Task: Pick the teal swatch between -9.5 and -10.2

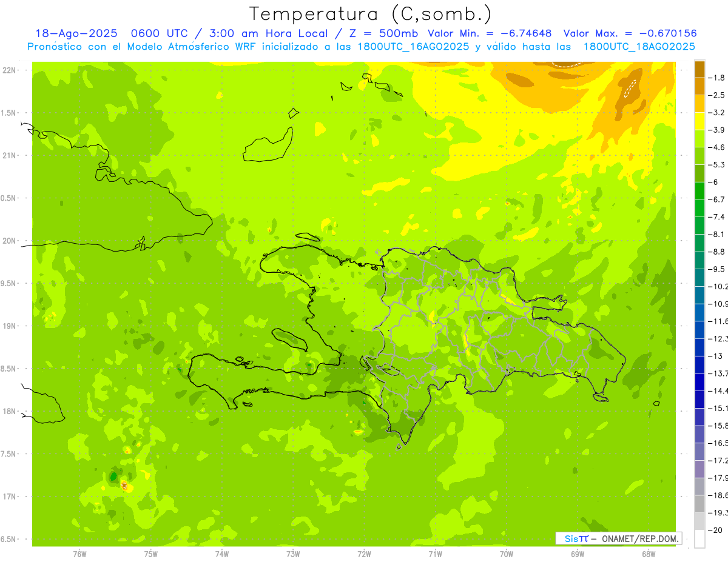Action: (x=699, y=278)
